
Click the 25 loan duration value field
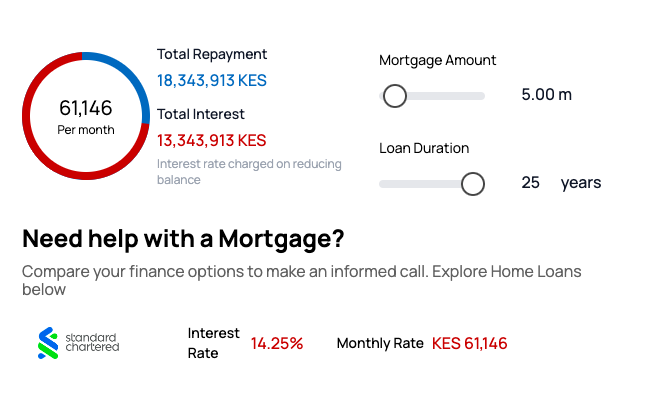(531, 183)
